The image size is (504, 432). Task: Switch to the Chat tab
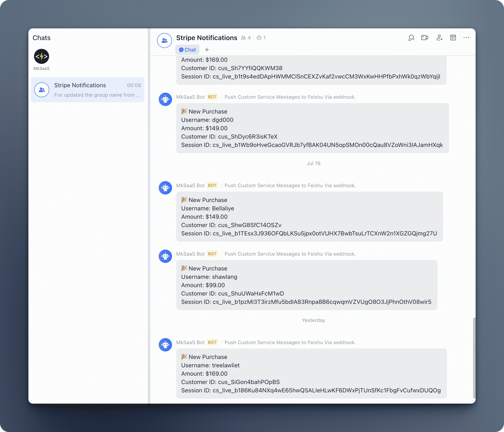point(187,50)
